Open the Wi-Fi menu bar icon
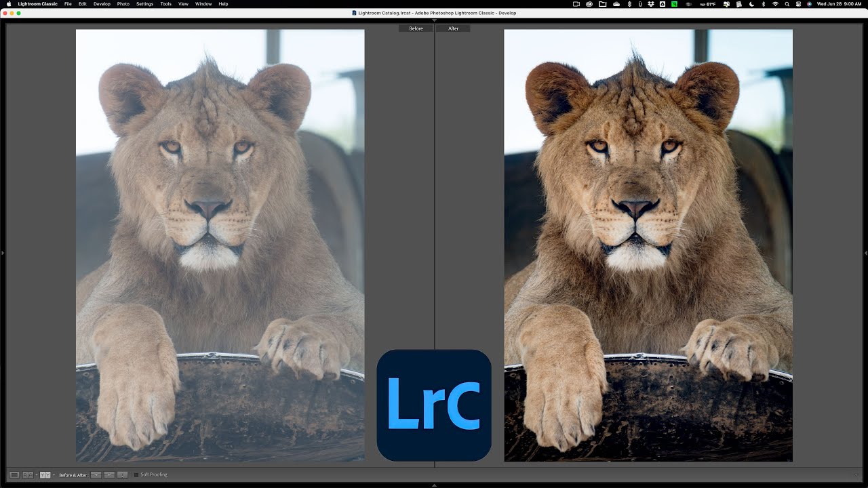Viewport: 868px width, 488px height. [775, 4]
